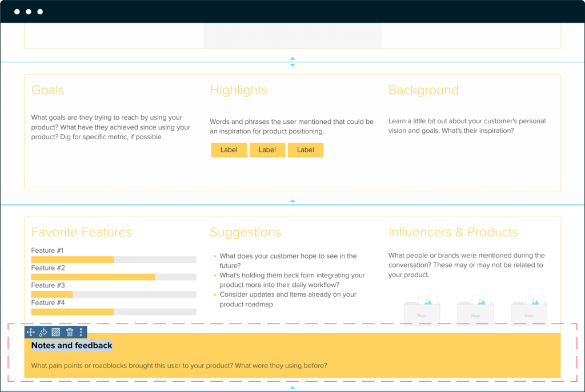This screenshot has width=585, height=392.
Task: Click the Feature #2 progress bar
Action: click(114, 277)
